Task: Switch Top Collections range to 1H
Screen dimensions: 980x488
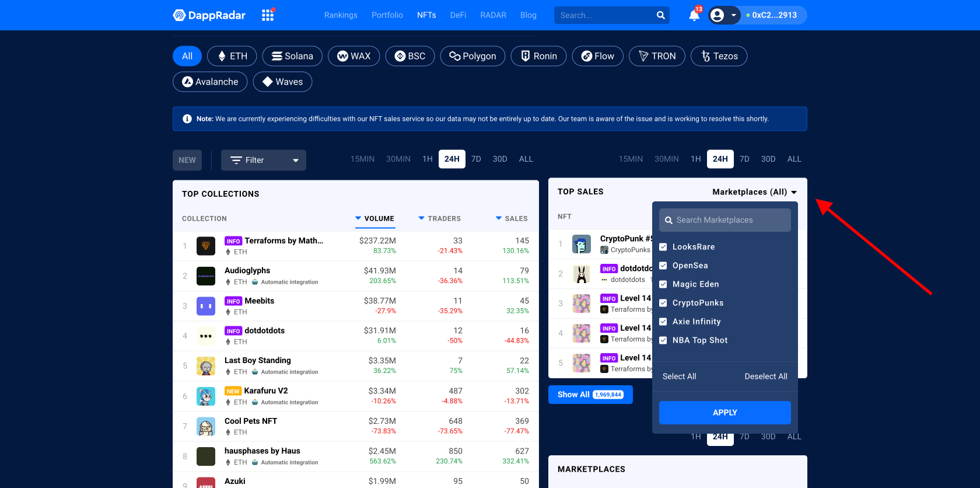Action: click(428, 159)
